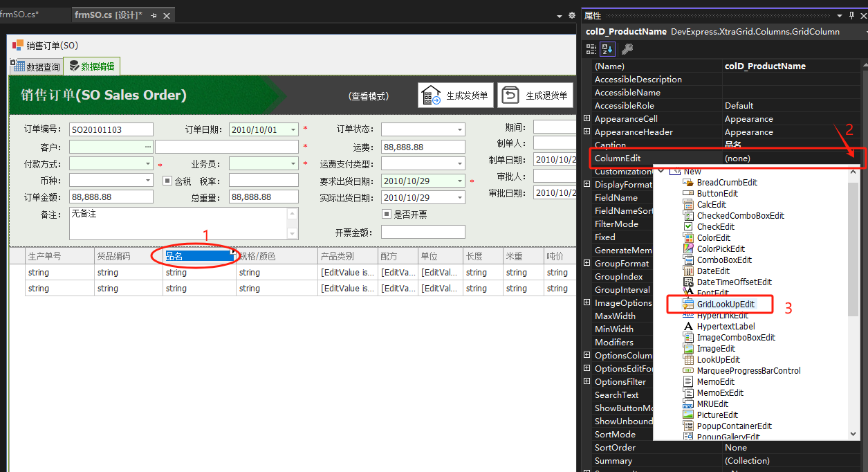Open Property Pages wrench icon

tap(627, 48)
